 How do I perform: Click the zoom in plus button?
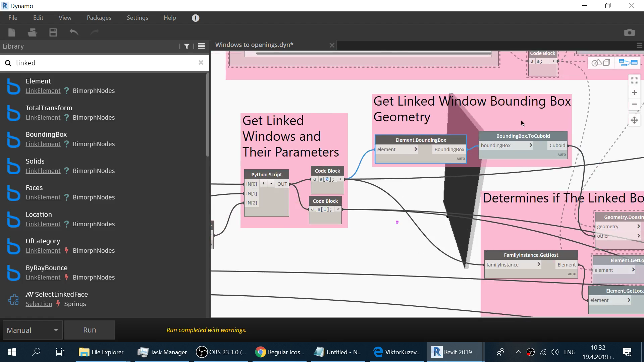634,93
